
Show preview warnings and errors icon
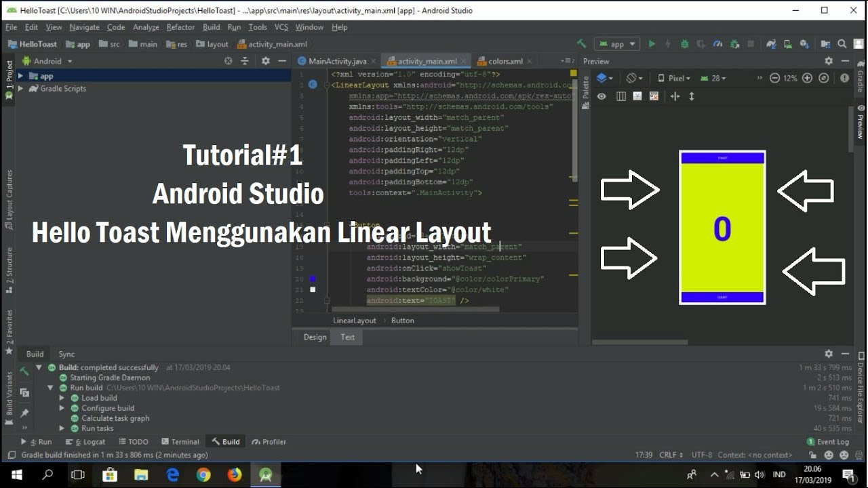844,78
